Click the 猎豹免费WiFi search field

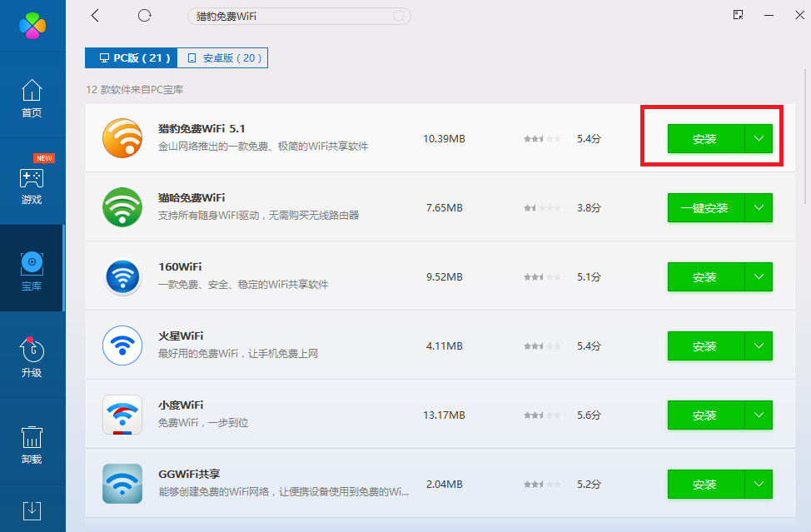click(x=299, y=16)
